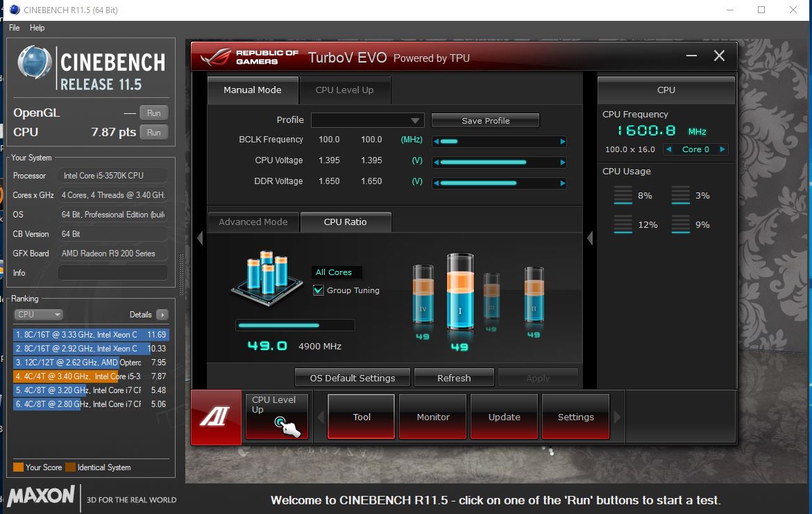Adjust the BCLK Frequency slider
This screenshot has height=514, width=812.
pyautogui.click(x=500, y=142)
